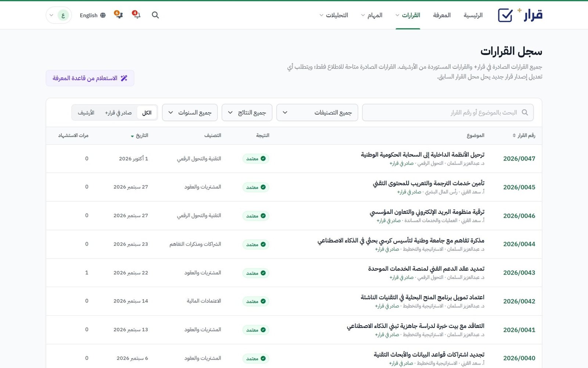Viewport: 588px width, 368px height.
Task: Open decision number 2026/0046
Action: point(519,216)
